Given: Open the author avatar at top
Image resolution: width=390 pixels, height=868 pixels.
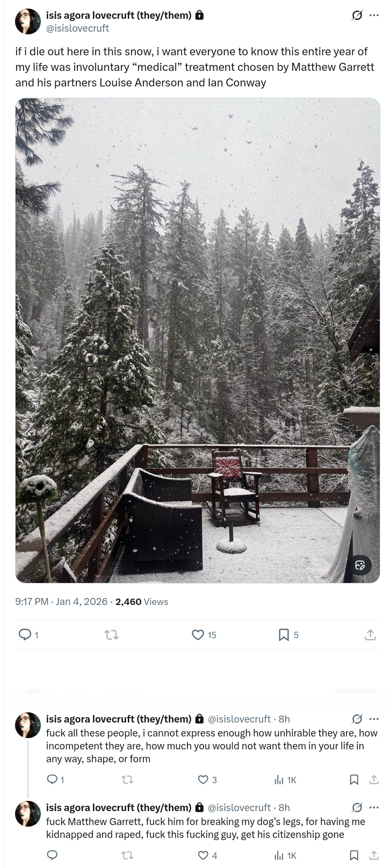Looking at the screenshot, I should coord(28,21).
